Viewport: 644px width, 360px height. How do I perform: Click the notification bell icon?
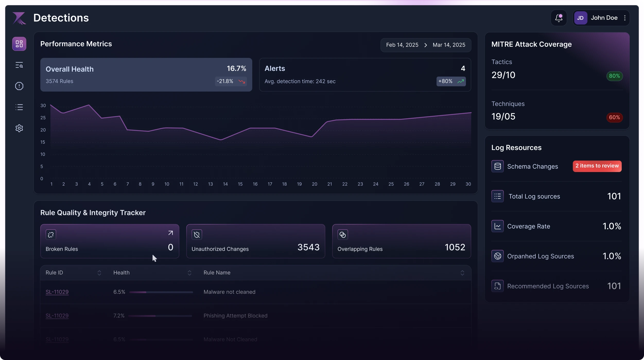tap(559, 18)
